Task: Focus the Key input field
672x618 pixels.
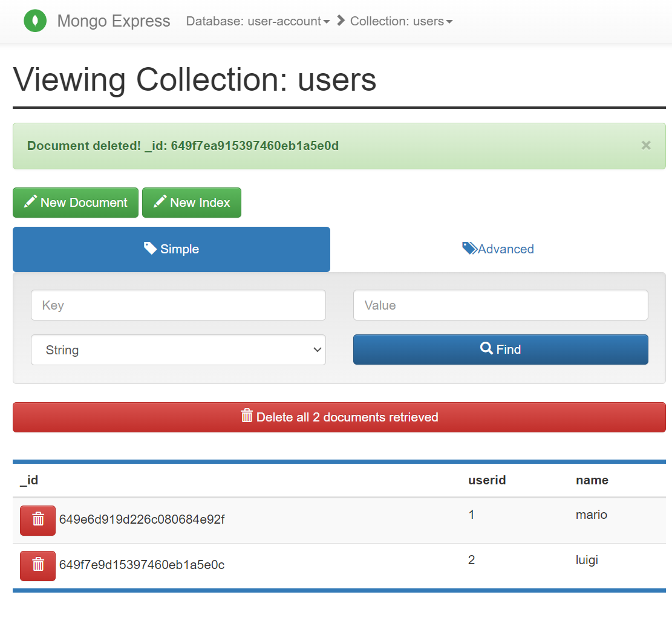Action: click(178, 305)
